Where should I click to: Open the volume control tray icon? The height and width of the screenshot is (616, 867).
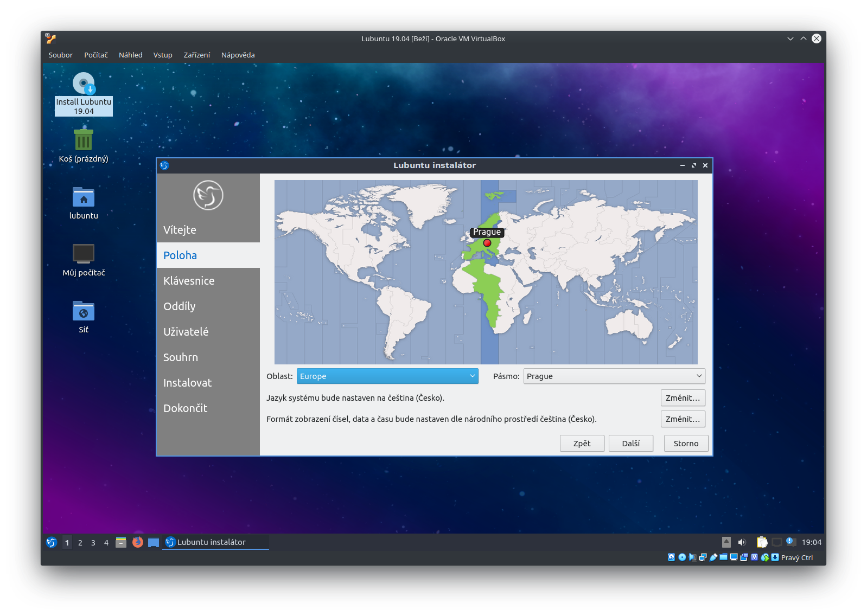pos(742,542)
